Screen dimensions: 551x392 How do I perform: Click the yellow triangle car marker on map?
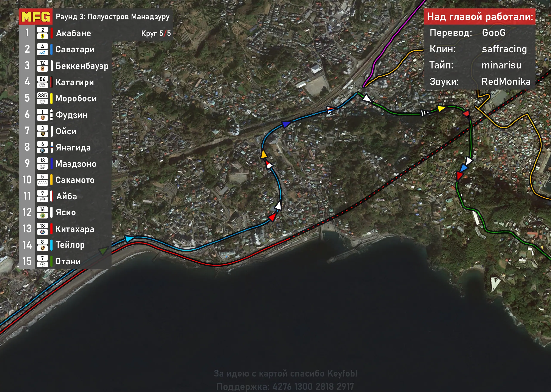click(441, 108)
